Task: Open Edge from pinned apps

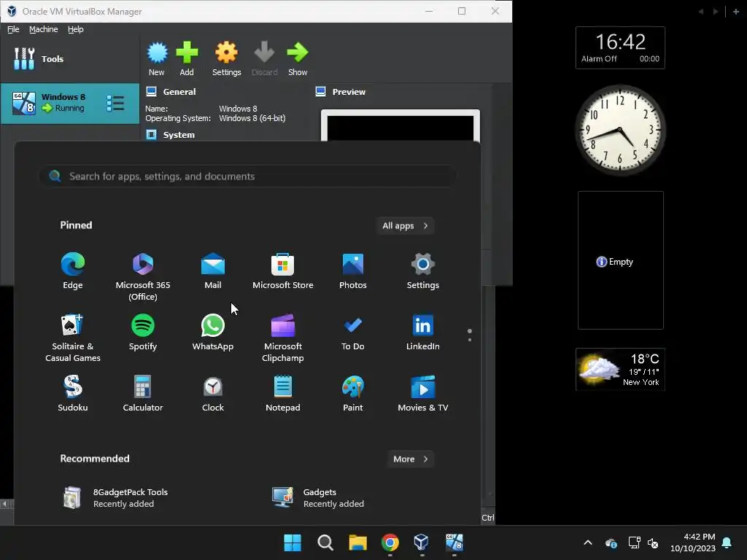Action: point(73,271)
